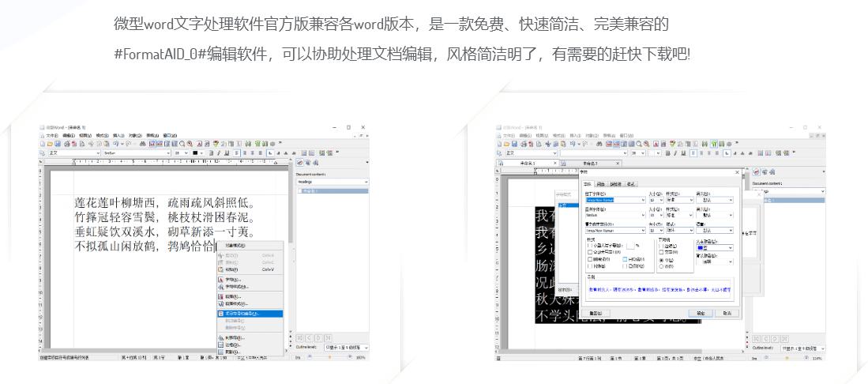868x384 pixels.
Task: Click Italic icon in left screenshot format bar
Action: click(x=219, y=153)
